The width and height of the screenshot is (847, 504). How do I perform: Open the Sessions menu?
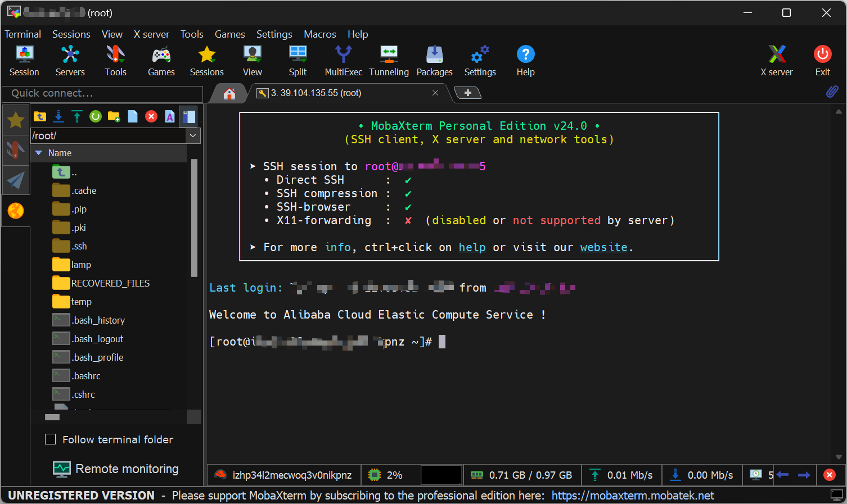(71, 34)
